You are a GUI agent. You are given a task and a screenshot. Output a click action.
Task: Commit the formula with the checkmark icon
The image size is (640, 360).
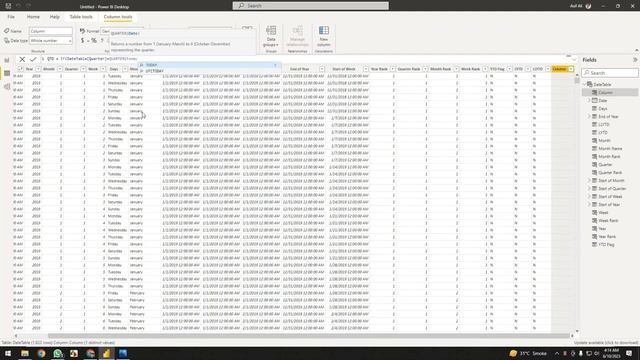click(33, 59)
